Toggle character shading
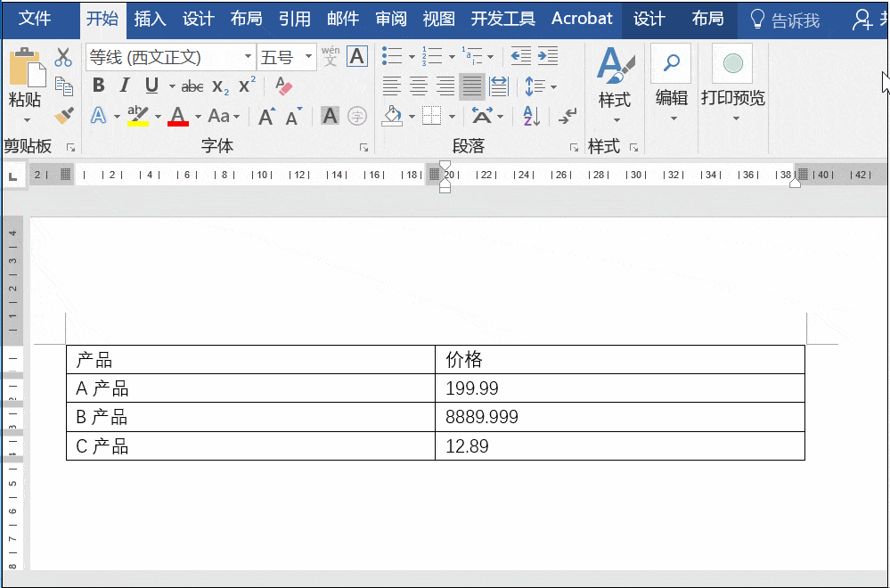The width and height of the screenshot is (890, 588). (330, 116)
